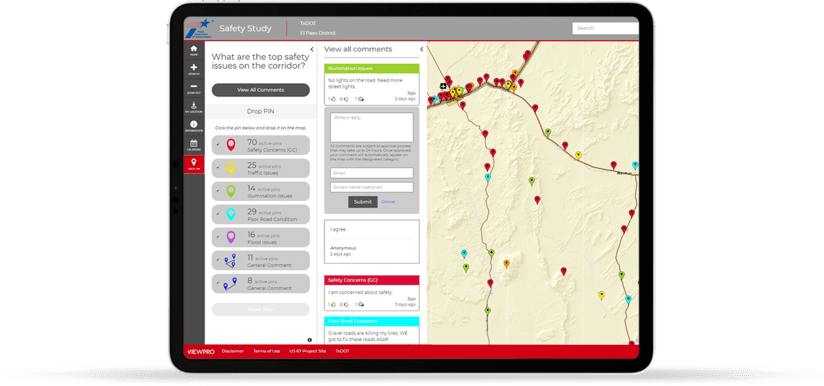This screenshot has height=386, width=824.
Task: Click the View All Comments button
Action: (x=261, y=90)
